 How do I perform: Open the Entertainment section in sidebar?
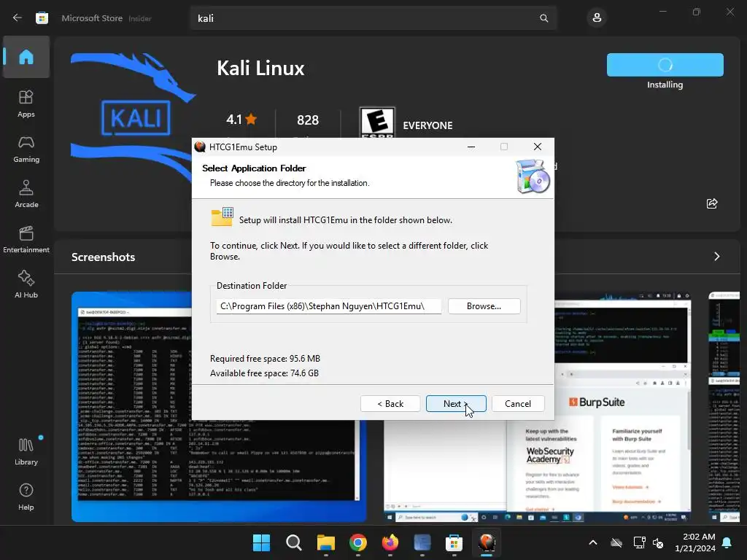point(26,239)
